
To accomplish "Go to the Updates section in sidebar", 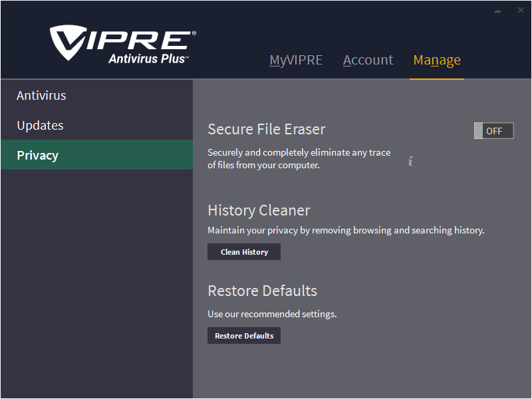I will tap(96, 125).
